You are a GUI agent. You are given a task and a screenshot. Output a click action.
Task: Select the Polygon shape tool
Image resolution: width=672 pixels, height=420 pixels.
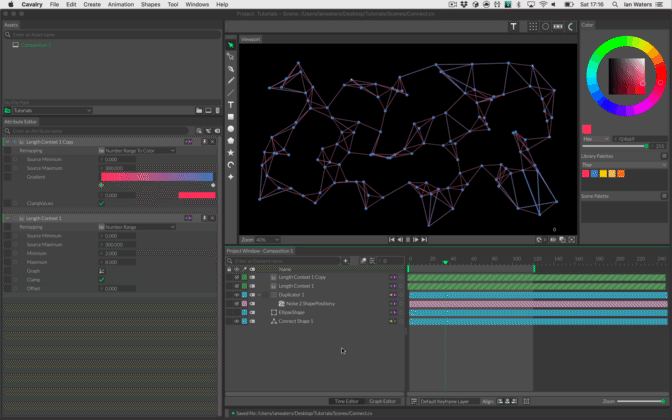(231, 140)
